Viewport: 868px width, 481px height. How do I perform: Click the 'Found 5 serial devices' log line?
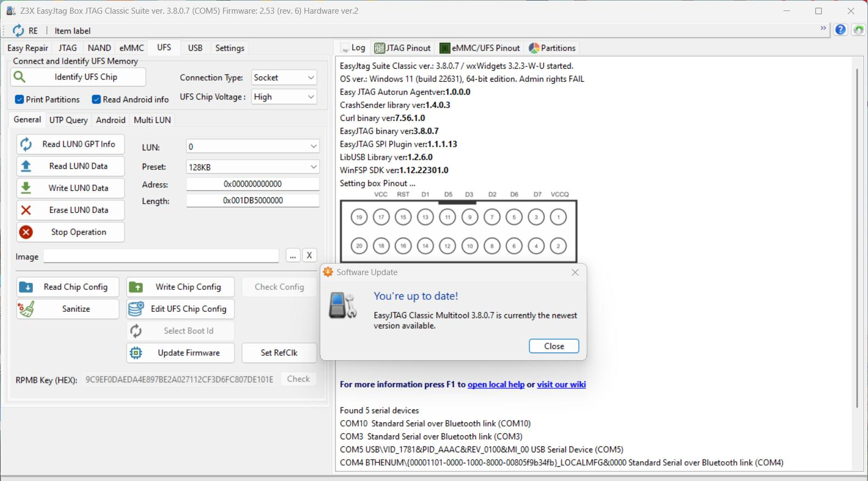380,410
